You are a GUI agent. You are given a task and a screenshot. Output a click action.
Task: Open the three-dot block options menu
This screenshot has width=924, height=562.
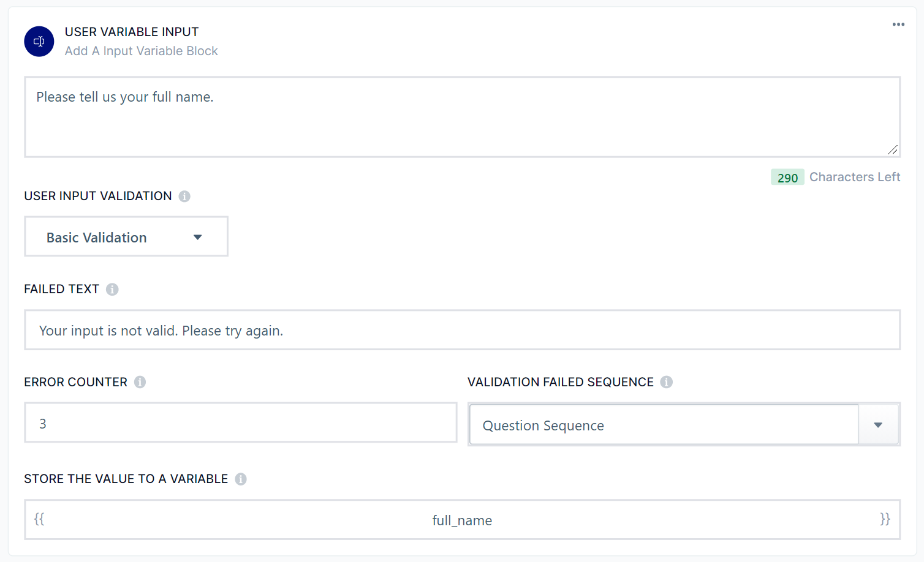(898, 24)
